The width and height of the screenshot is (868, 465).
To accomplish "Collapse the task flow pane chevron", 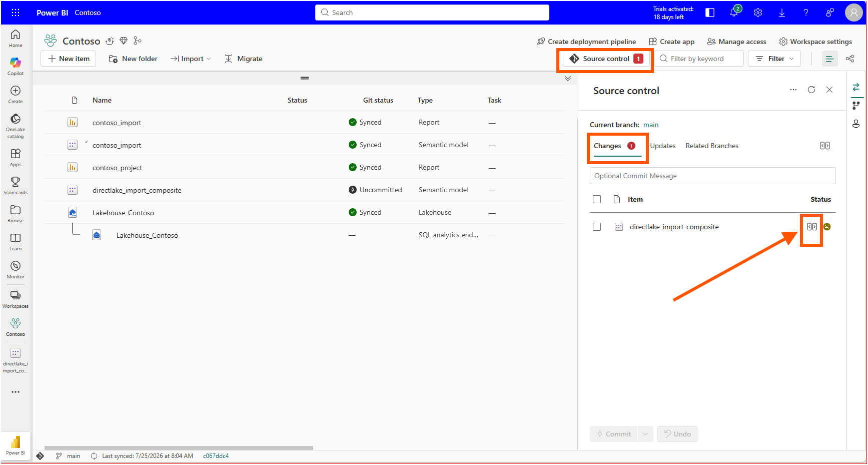I will (568, 78).
